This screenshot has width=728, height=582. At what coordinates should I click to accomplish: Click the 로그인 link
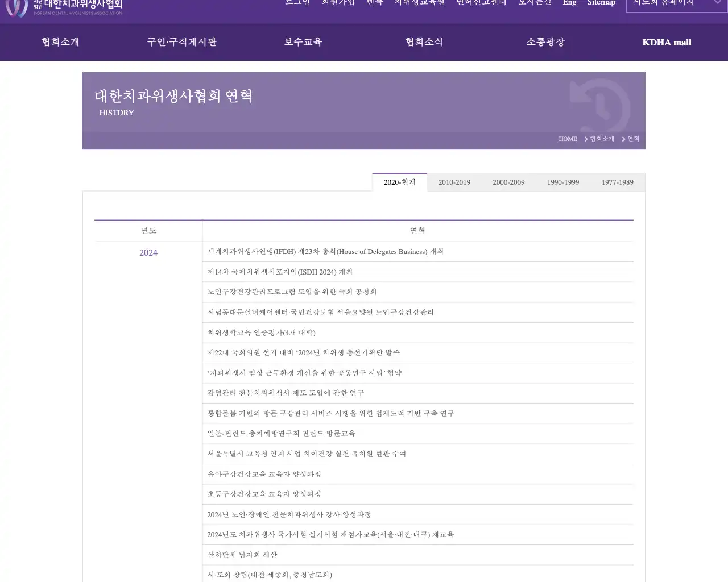tap(297, 3)
